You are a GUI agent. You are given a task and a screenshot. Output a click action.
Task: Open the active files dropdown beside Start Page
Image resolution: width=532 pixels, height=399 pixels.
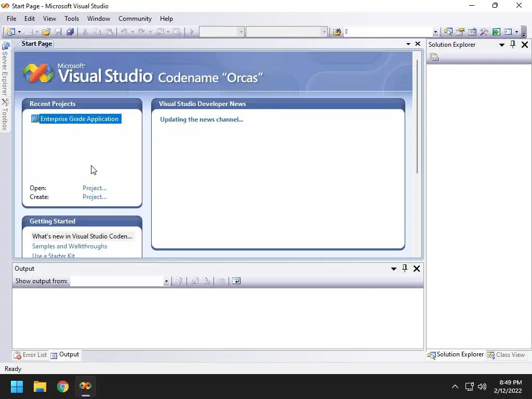pos(408,44)
